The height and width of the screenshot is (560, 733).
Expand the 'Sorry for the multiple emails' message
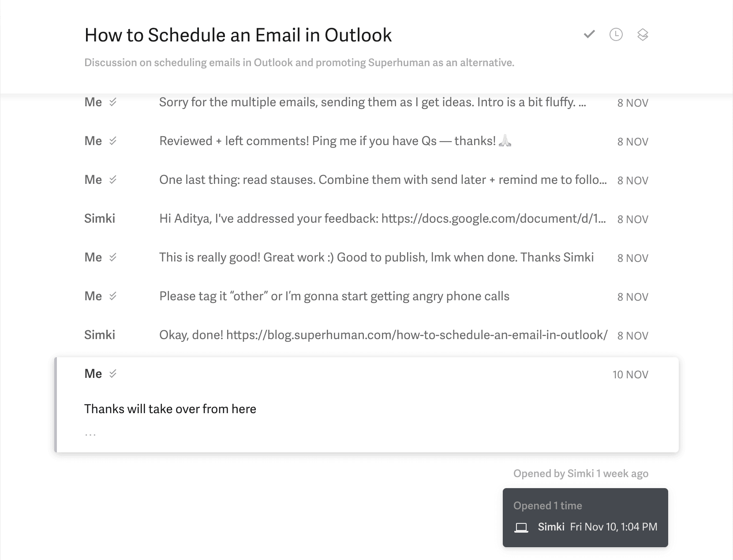pyautogui.click(x=372, y=102)
